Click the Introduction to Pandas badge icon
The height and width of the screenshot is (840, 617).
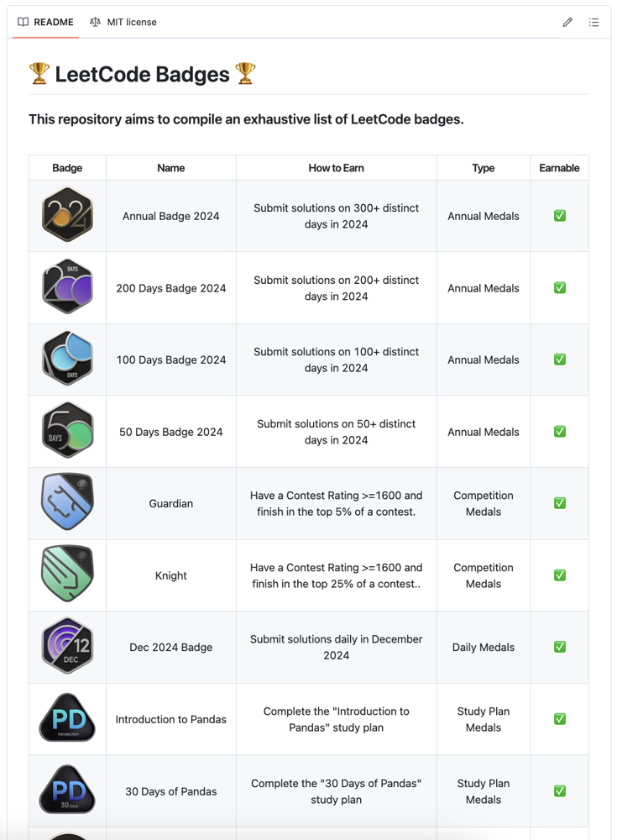coord(67,719)
